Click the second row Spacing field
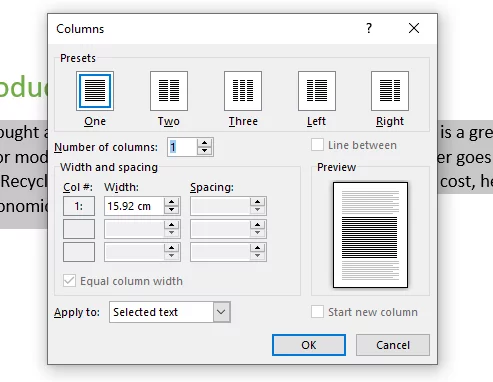This screenshot has width=493, height=382. (x=220, y=229)
